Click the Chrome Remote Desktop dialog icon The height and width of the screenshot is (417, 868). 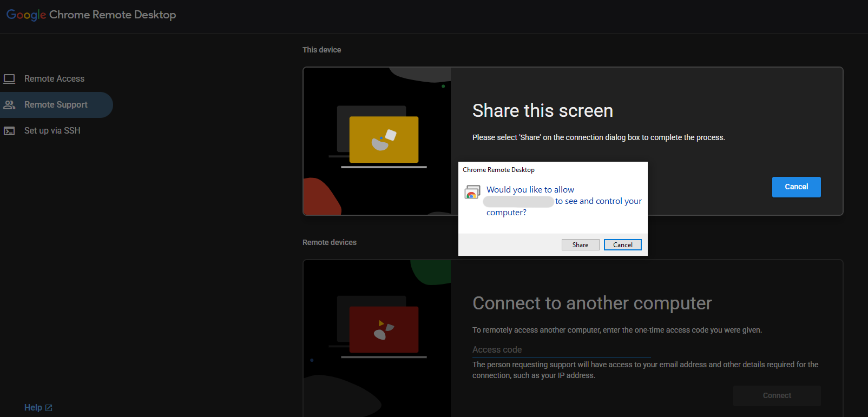[x=472, y=192]
